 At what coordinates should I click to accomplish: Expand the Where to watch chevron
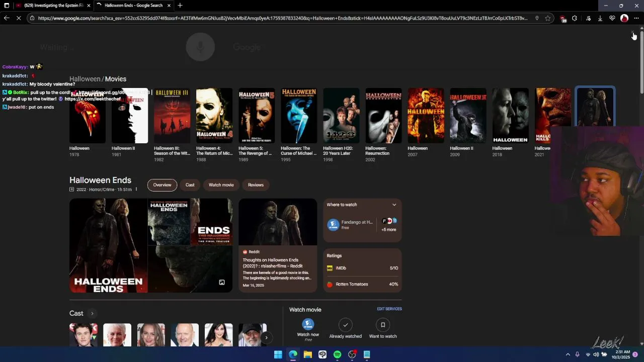pos(394,205)
